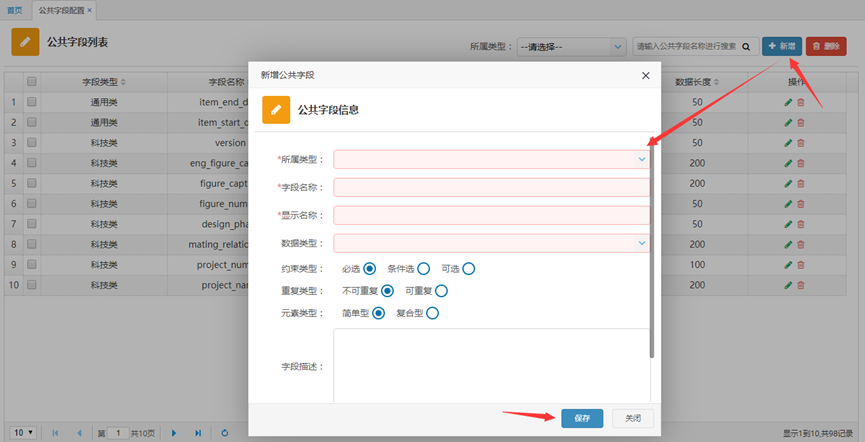Open the page size 10 dropdown
The height and width of the screenshot is (442, 865).
[x=24, y=433]
